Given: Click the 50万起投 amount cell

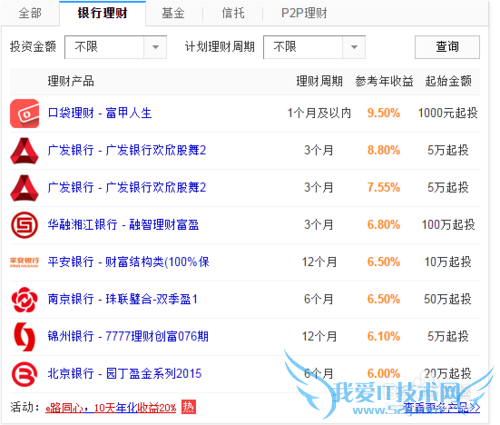Looking at the screenshot, I should [x=448, y=299].
